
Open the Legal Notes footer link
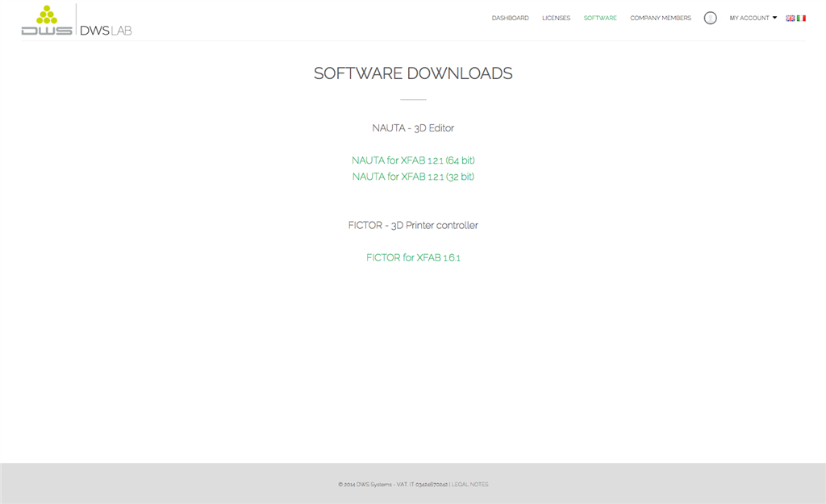469,485
